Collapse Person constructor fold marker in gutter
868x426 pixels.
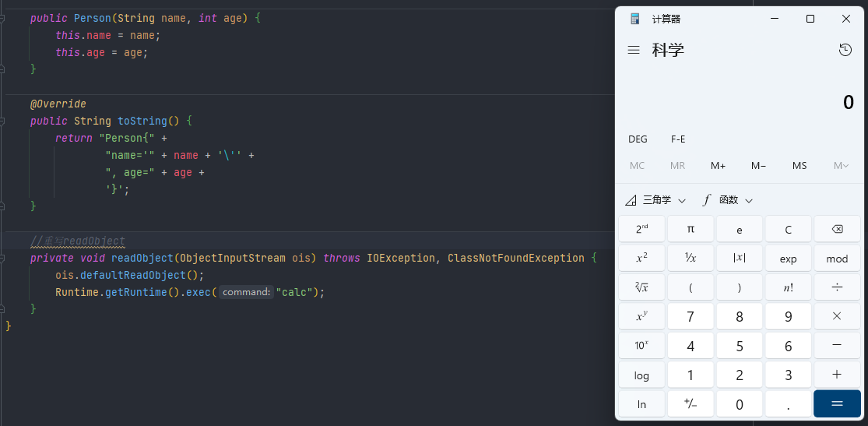[x=2, y=18]
